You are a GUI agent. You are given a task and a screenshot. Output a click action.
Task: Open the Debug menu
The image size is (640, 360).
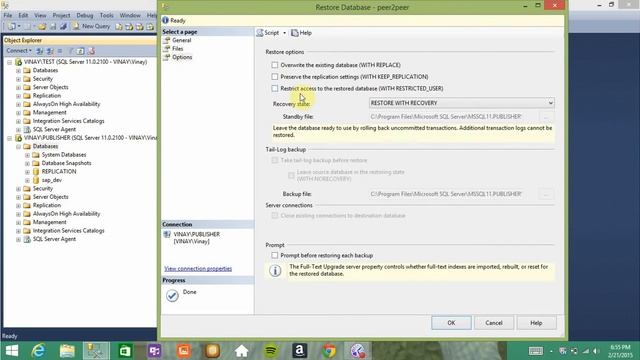point(84,15)
